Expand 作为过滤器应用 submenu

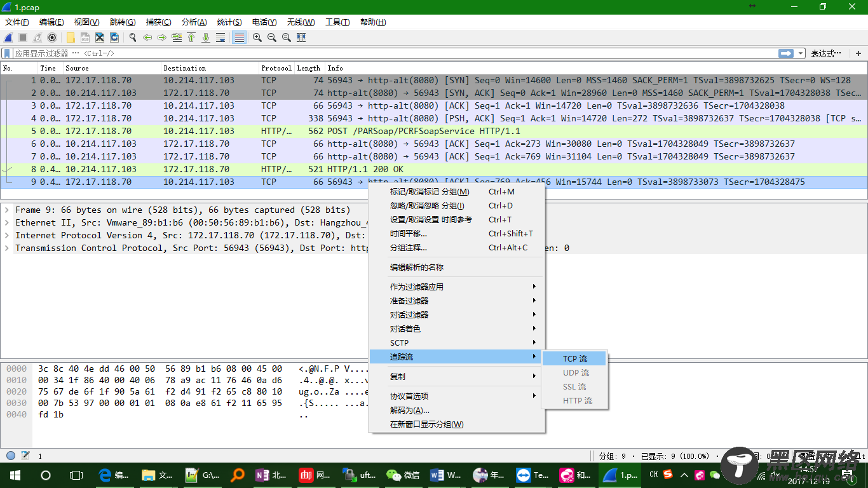pyautogui.click(x=456, y=287)
